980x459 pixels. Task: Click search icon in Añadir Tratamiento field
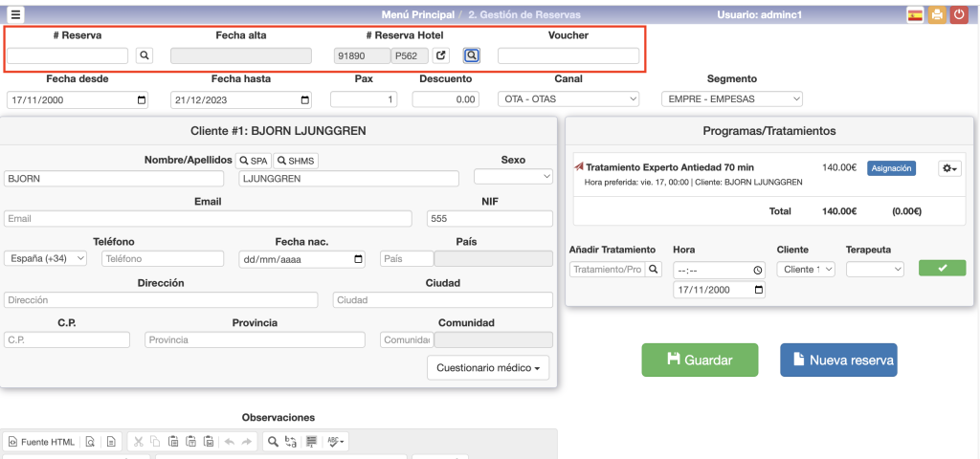pyautogui.click(x=655, y=270)
